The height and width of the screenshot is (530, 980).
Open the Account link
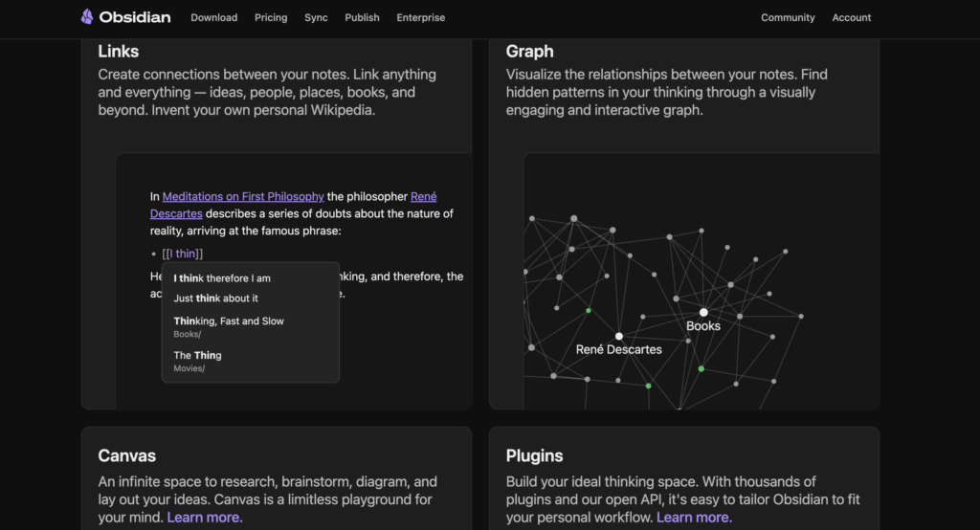pos(851,17)
